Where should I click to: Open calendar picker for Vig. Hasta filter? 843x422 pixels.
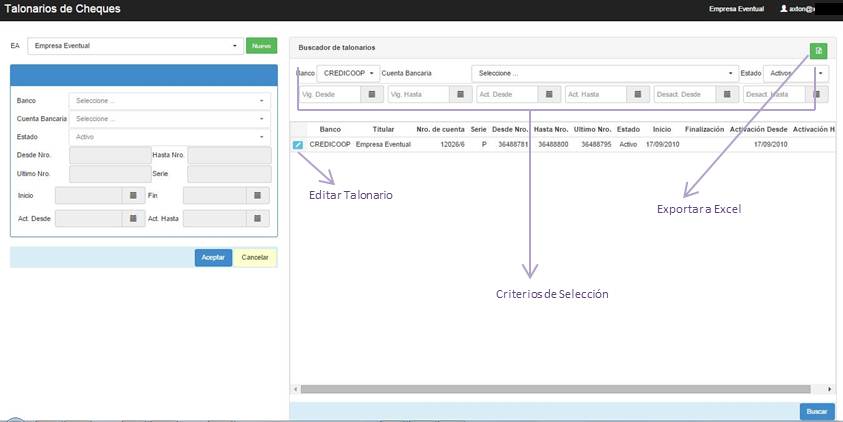coord(461,94)
